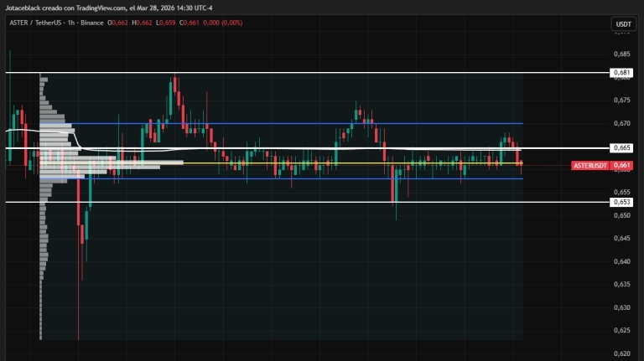
Task: Select the 0,681 price level label
Action: 621,73
